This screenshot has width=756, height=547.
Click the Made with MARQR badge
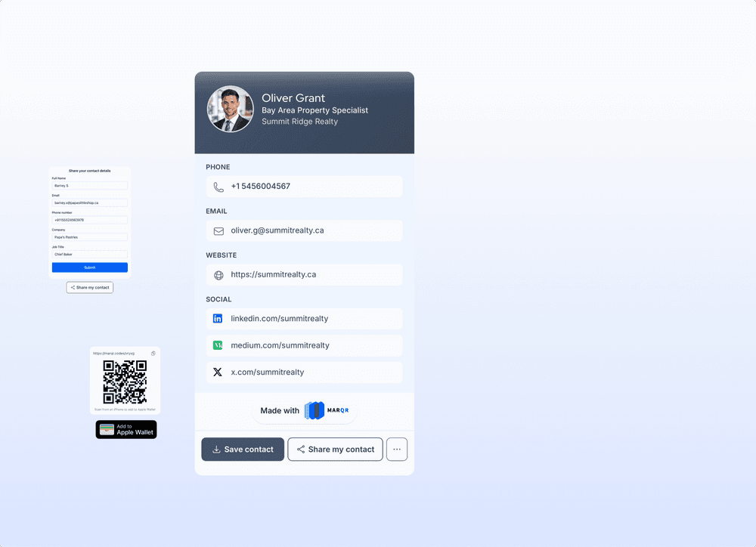304,410
